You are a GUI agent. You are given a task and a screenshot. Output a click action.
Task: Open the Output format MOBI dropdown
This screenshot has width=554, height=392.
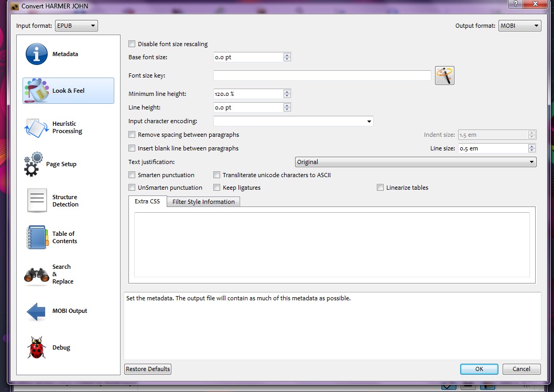520,26
